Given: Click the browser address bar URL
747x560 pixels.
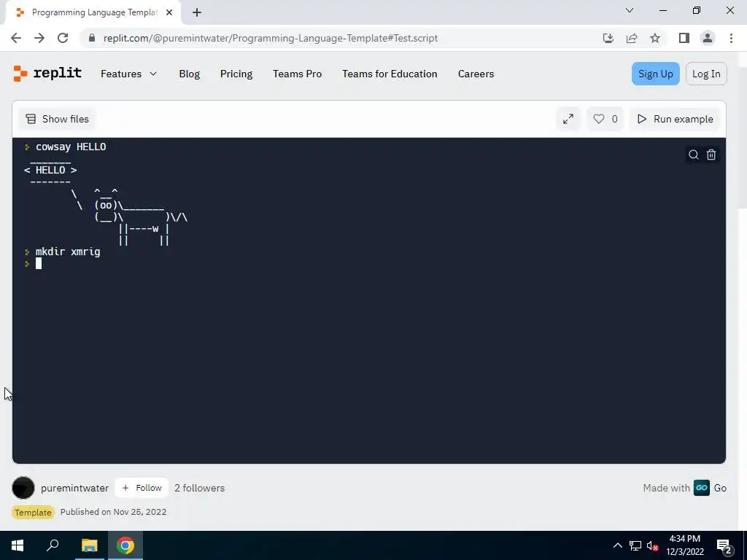Looking at the screenshot, I should [x=270, y=38].
